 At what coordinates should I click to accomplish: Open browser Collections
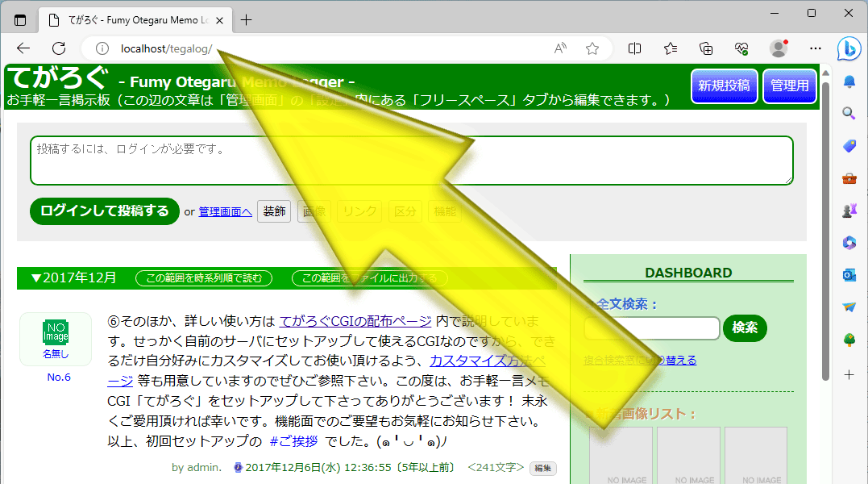[x=706, y=48]
